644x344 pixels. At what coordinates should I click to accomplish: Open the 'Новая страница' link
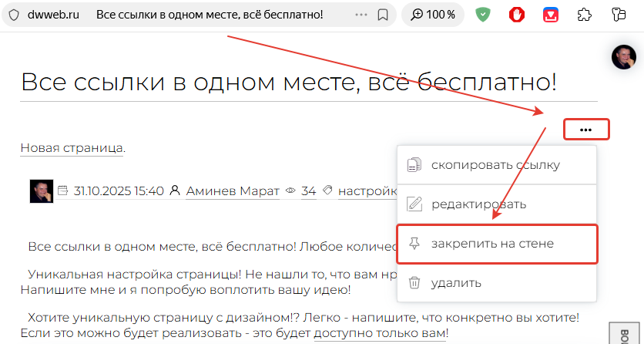click(72, 148)
